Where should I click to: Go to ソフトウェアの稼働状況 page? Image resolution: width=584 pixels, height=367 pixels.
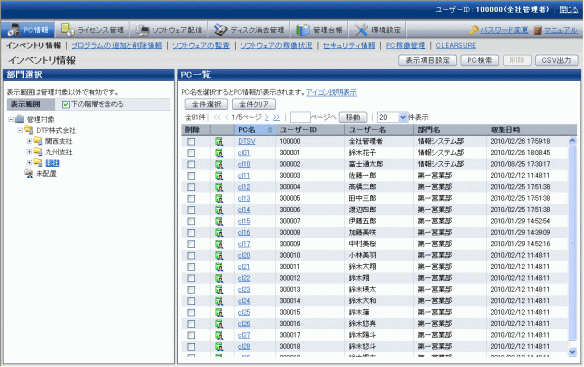(276, 45)
